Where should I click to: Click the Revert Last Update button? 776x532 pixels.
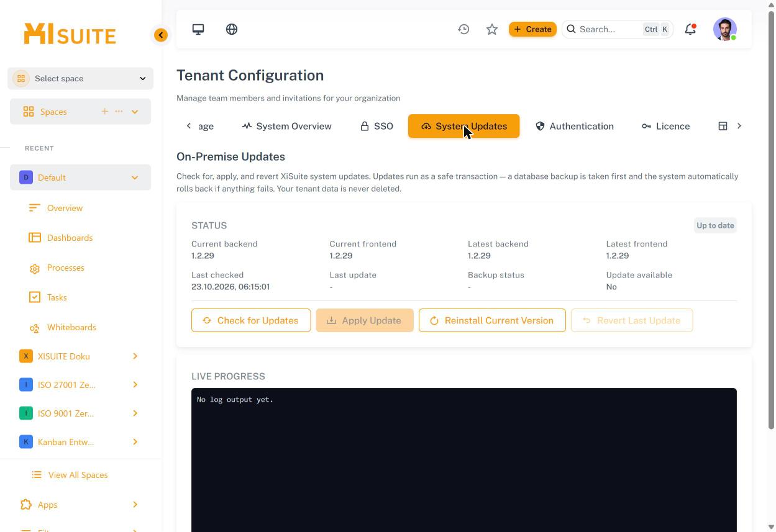[632, 320]
